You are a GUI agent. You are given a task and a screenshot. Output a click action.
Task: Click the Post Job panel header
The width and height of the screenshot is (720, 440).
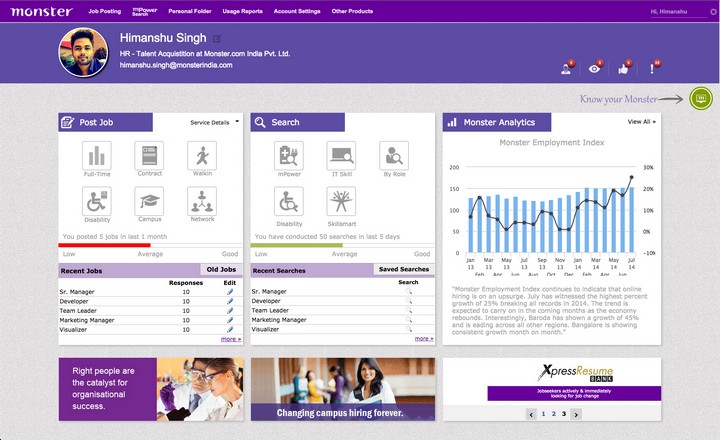click(x=106, y=122)
